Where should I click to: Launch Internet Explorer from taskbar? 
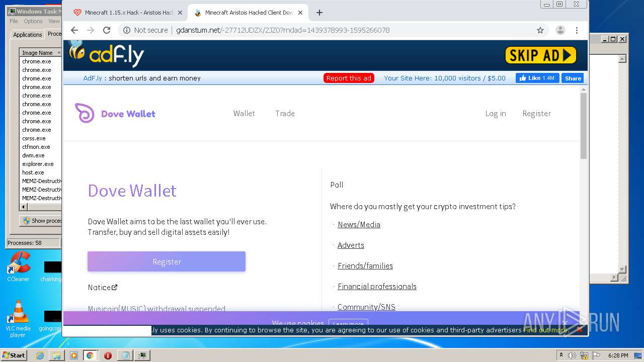tap(40, 355)
